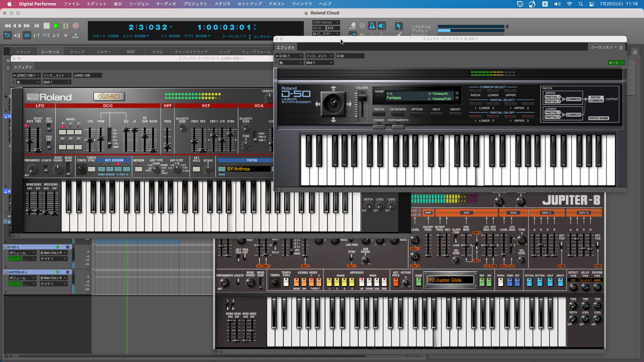Click the D-50 HELP button
The width and height of the screenshot is (644, 362).
436,114
